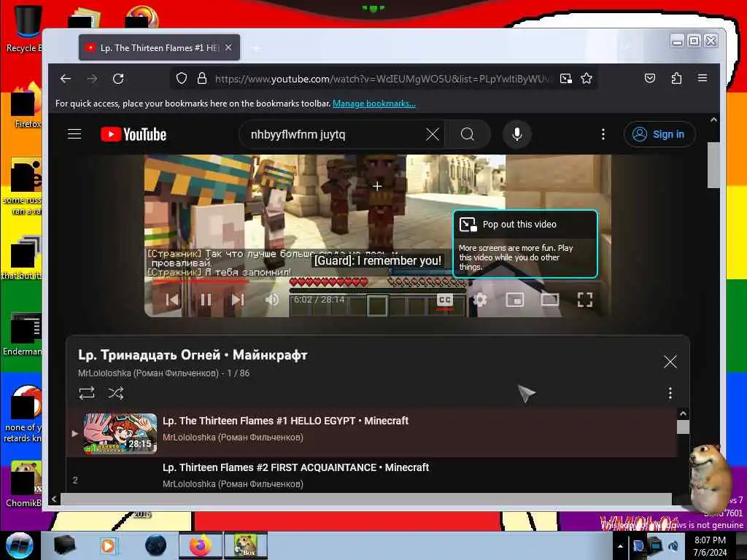This screenshot has height=560, width=747.
Task: Enter full screen video
Action: pos(584,300)
